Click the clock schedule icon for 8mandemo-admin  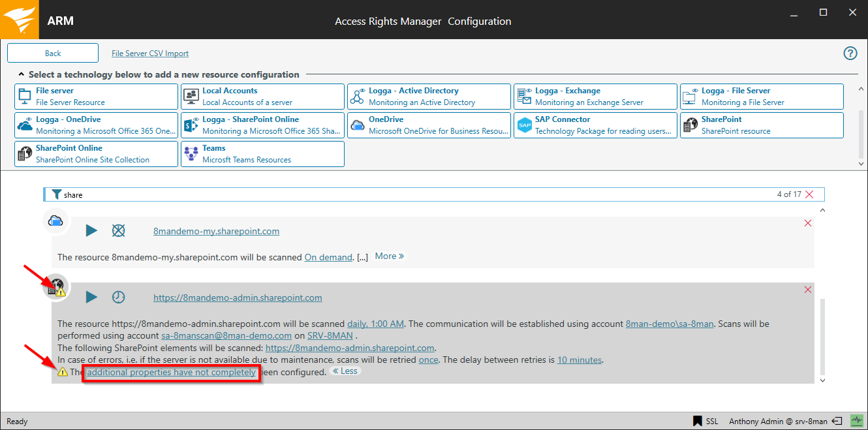click(x=118, y=298)
